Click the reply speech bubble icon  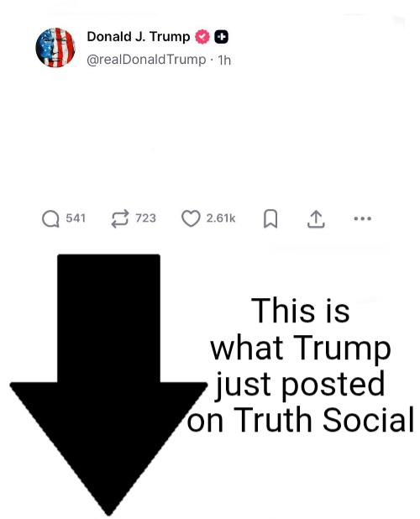click(50, 219)
